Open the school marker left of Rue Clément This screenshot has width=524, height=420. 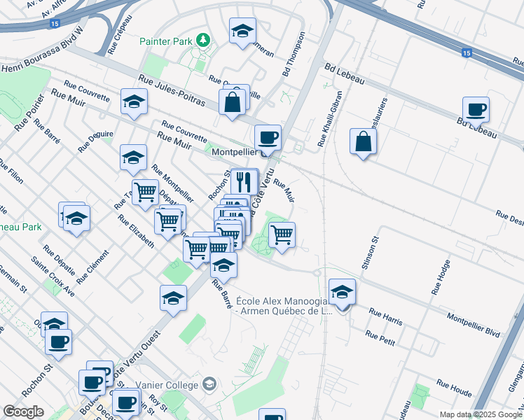tap(76, 218)
